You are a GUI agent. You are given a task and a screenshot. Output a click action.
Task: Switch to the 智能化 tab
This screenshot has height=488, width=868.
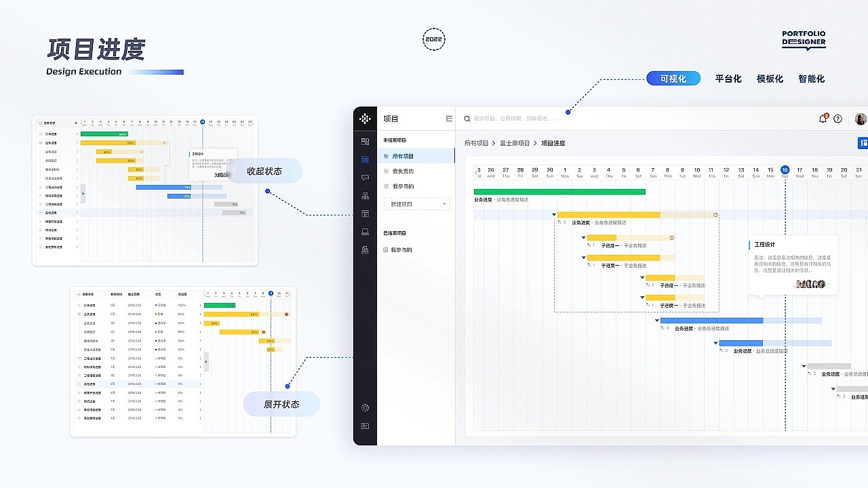[812, 79]
